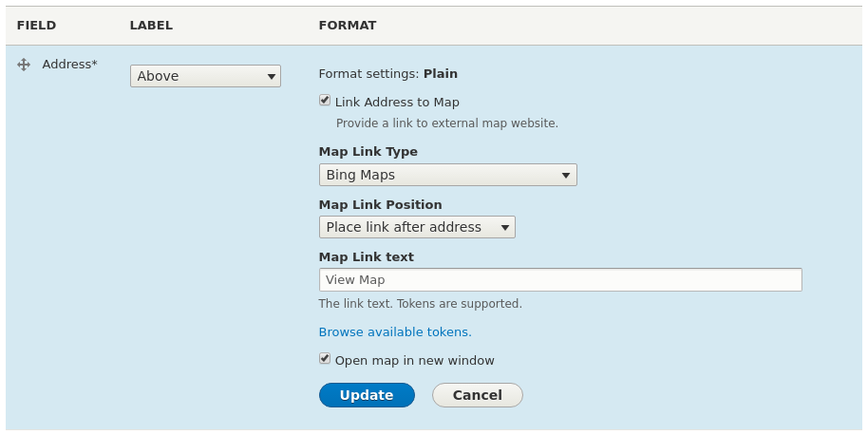
Task: Open the Place link after address dropdown
Action: click(x=417, y=227)
